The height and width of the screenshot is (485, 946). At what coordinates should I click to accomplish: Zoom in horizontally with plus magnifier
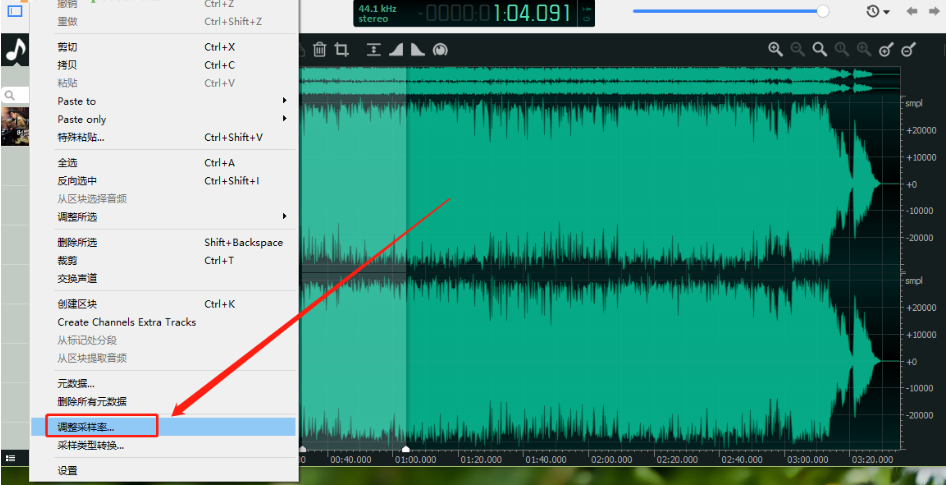(775, 49)
